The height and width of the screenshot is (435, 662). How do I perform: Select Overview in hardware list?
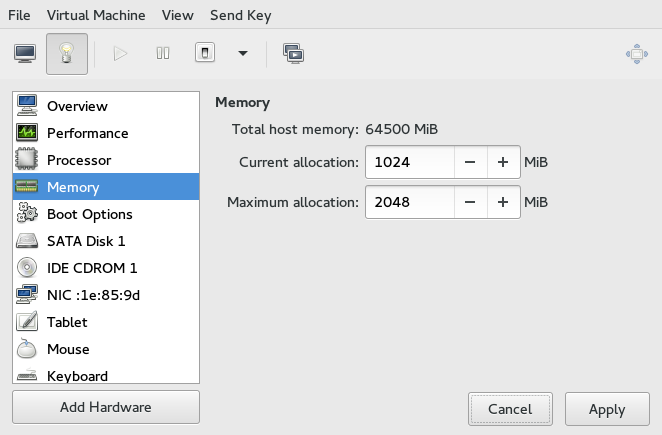[77, 106]
